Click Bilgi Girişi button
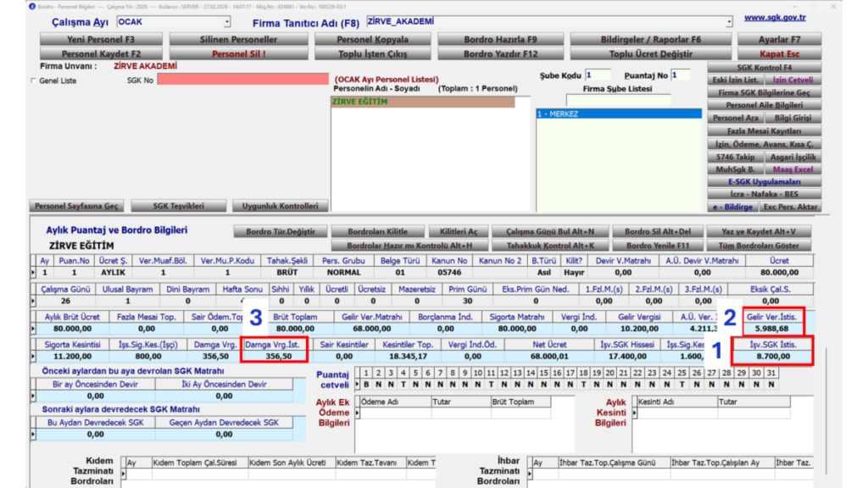868x488 pixels. click(x=793, y=118)
